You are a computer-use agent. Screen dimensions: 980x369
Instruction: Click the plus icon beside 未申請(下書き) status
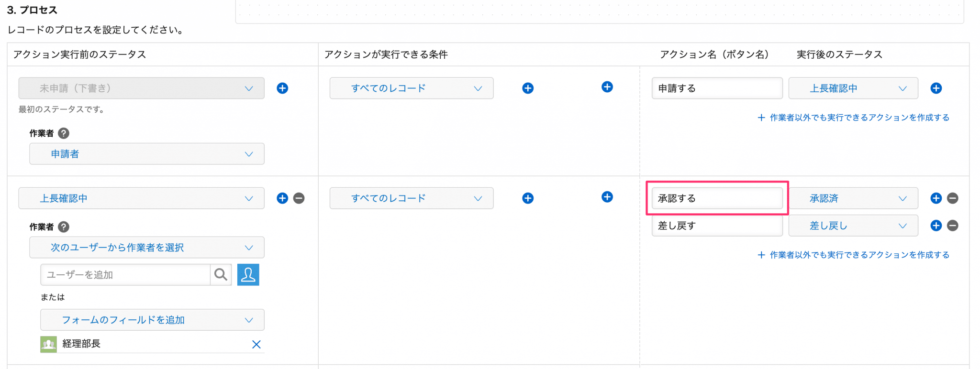coord(282,88)
